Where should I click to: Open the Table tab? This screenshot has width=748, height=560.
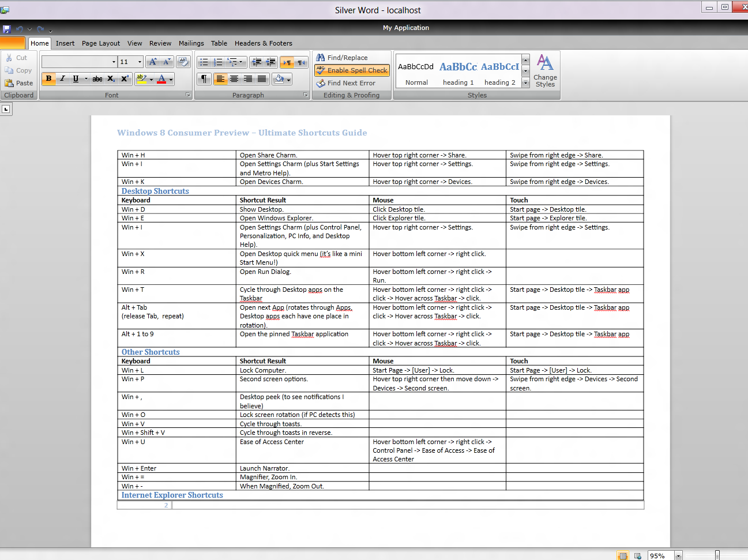pyautogui.click(x=219, y=43)
